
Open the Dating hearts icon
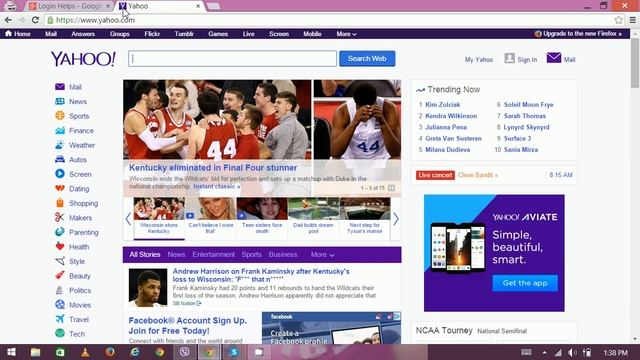pos(60,189)
